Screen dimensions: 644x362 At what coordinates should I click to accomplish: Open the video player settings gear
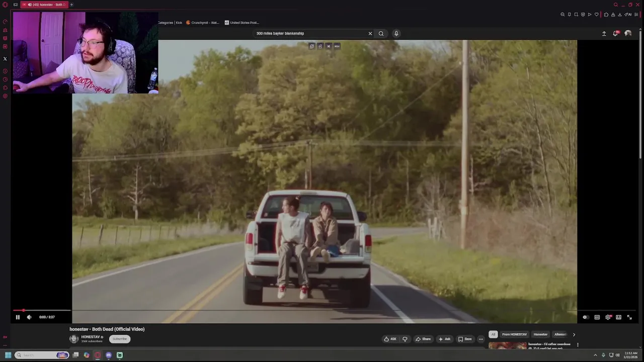coord(608,317)
